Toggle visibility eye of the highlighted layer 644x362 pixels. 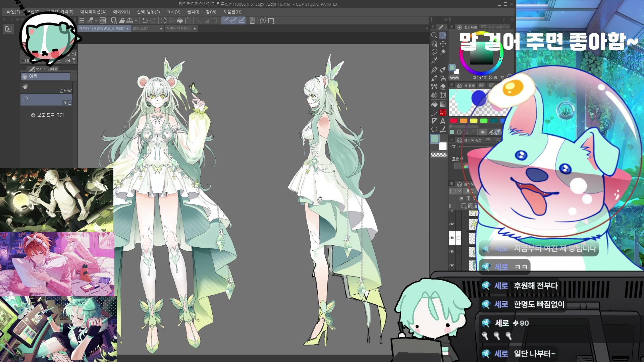452,238
